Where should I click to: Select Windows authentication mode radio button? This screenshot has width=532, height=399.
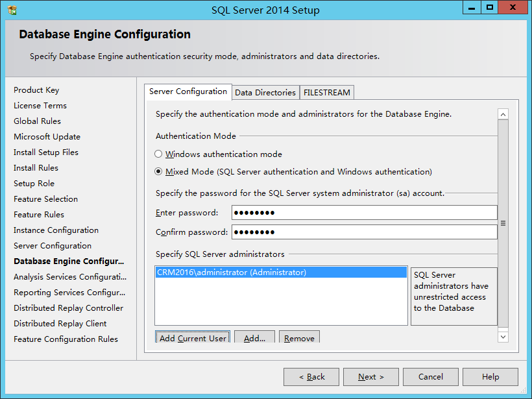click(x=158, y=154)
